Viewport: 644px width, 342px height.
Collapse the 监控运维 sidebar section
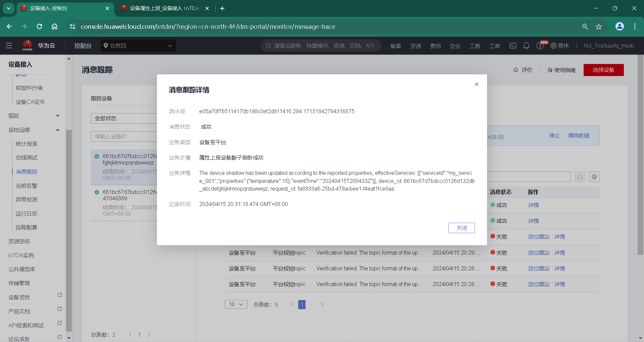coord(34,130)
